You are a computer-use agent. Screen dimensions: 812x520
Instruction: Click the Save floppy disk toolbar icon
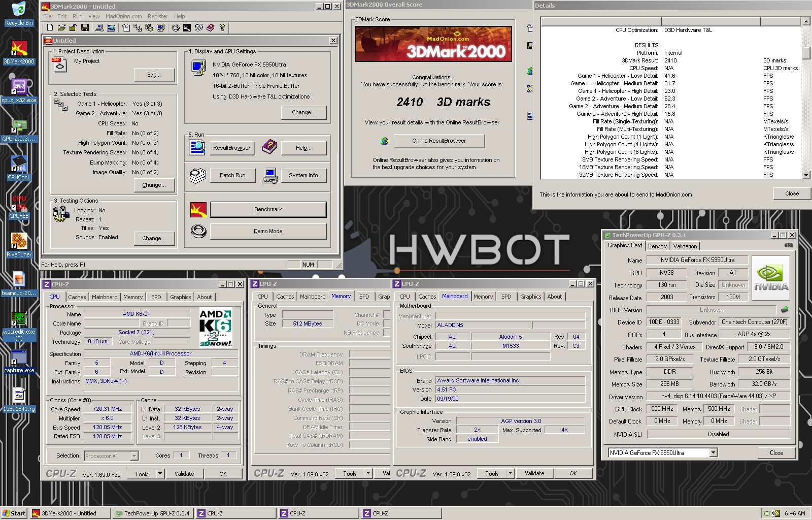(85, 27)
